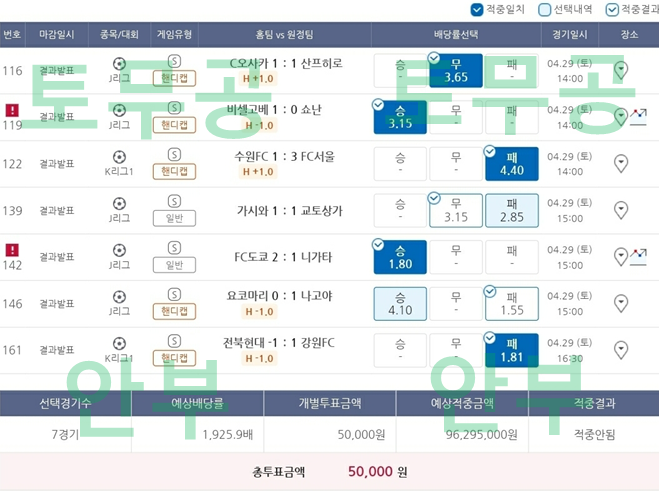Viewport: 659px width, 491px height.
Task: Sort by 마감일시 column header
Action: pos(56,34)
